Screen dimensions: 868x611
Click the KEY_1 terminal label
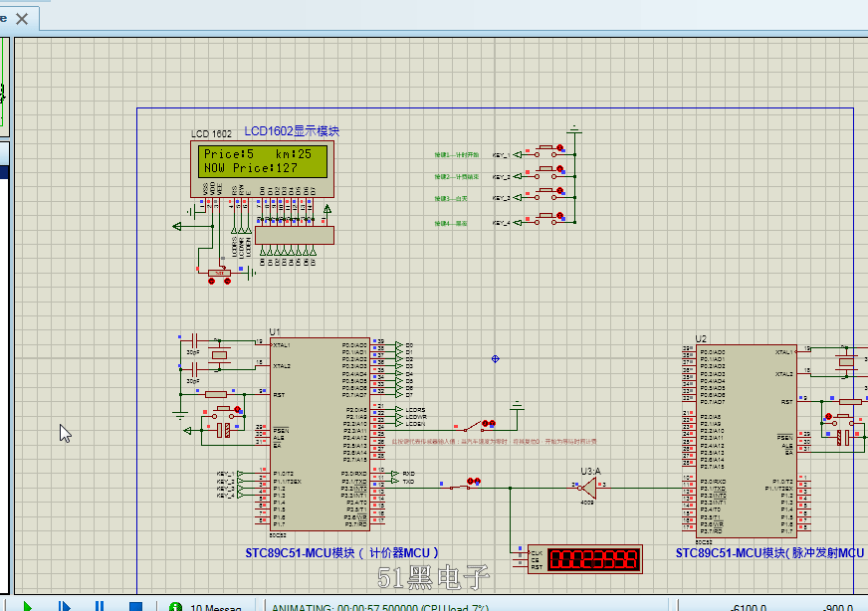501,155
